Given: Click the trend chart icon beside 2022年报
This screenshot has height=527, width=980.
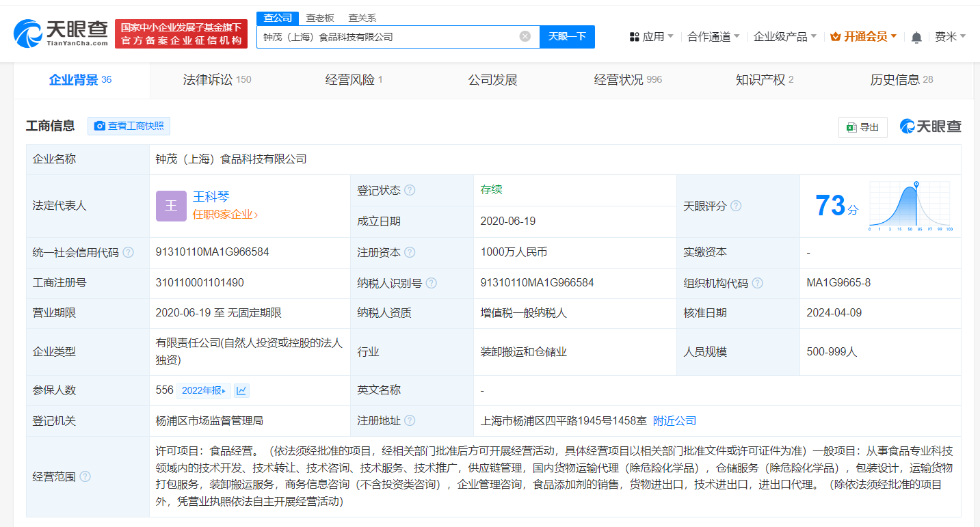Looking at the screenshot, I should (241, 390).
